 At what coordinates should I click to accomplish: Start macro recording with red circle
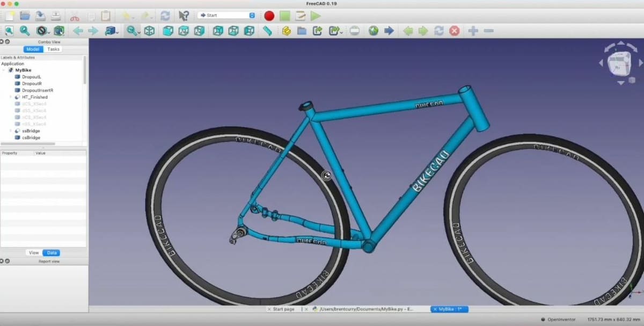[269, 16]
